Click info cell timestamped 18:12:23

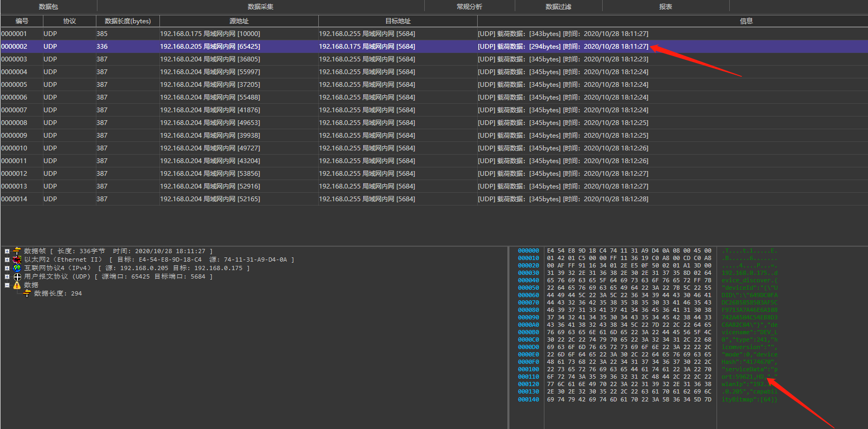[563, 59]
